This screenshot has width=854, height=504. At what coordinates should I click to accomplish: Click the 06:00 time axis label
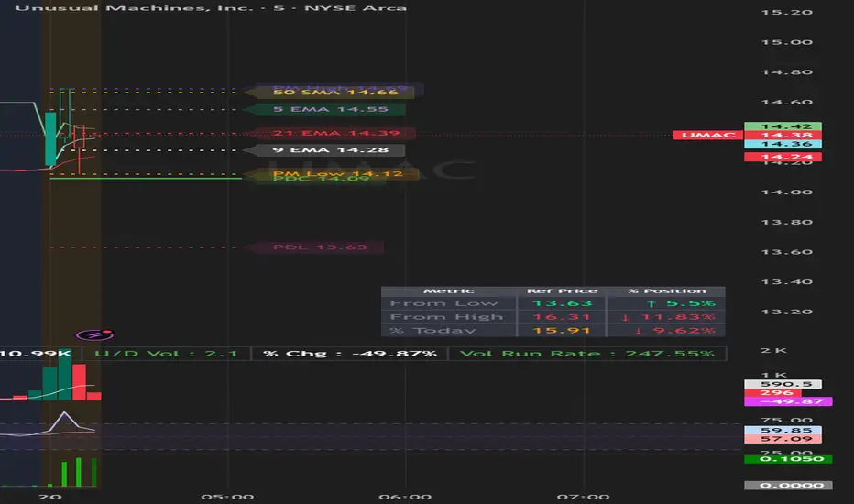coord(405,497)
